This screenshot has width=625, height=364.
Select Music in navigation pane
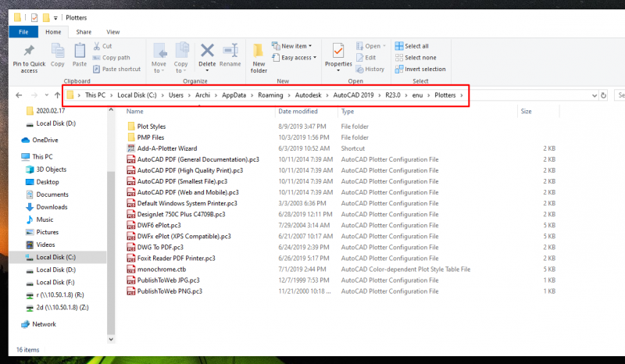[x=40, y=219]
